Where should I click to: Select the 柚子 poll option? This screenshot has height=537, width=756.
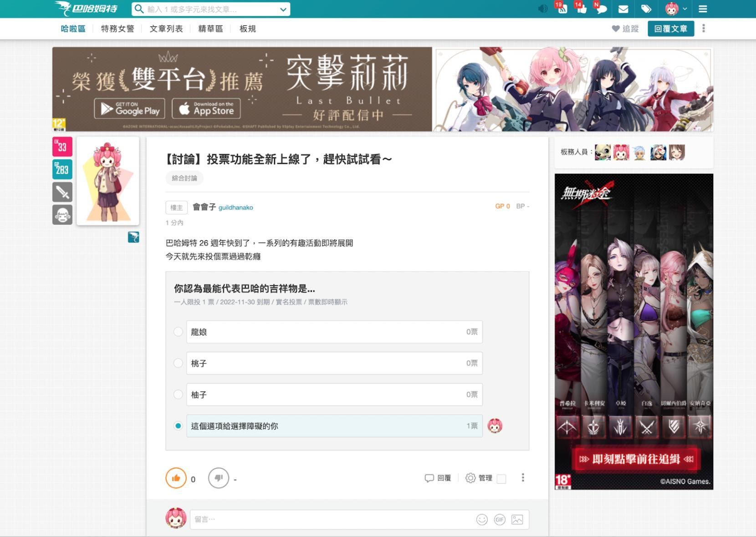tap(178, 395)
